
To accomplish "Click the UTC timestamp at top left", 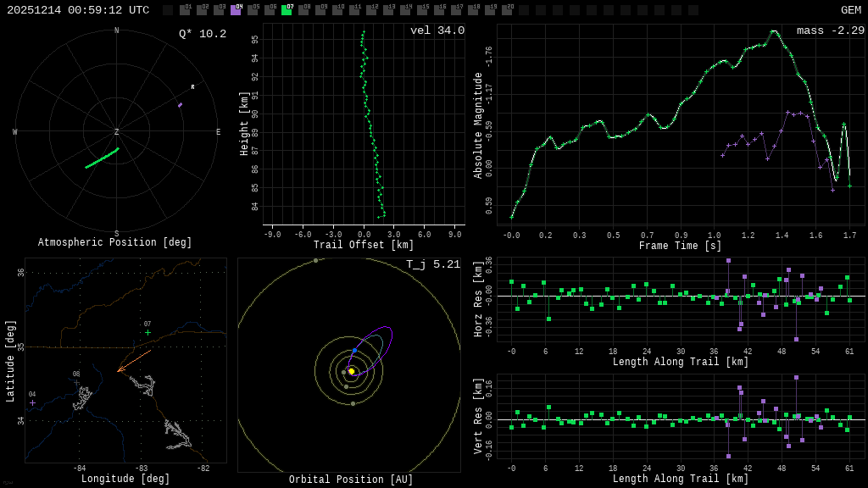I will click(78, 10).
